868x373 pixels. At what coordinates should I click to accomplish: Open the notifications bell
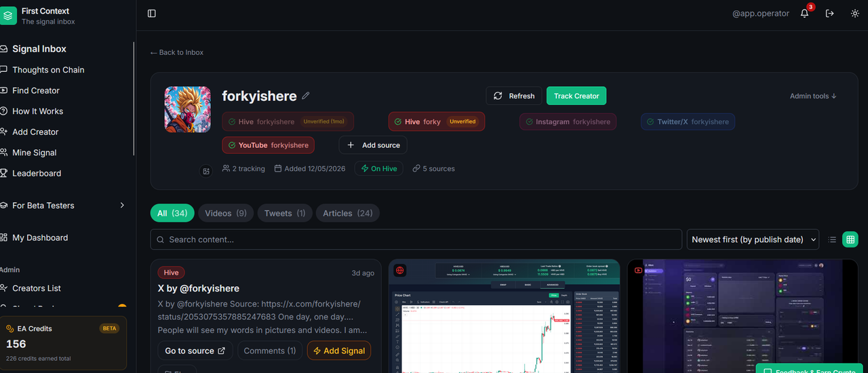[805, 14]
